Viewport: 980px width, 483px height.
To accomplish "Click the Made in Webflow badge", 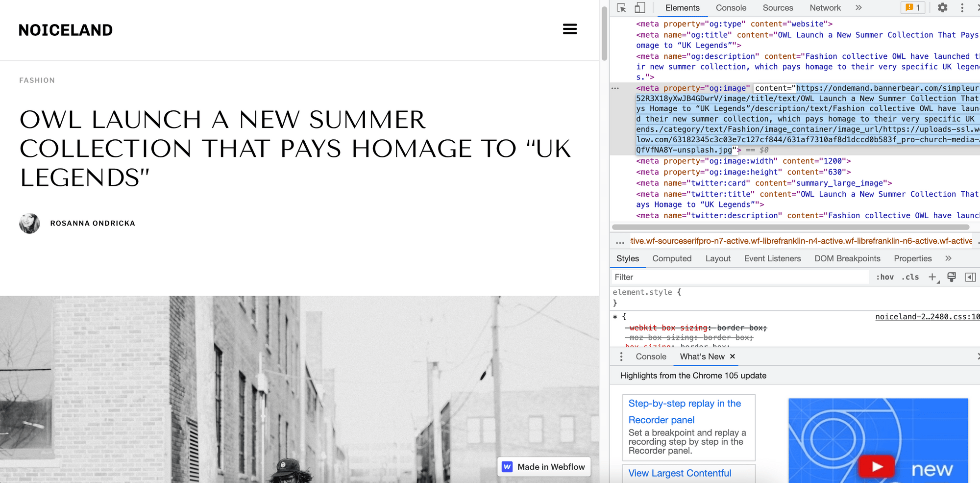I will pos(543,466).
